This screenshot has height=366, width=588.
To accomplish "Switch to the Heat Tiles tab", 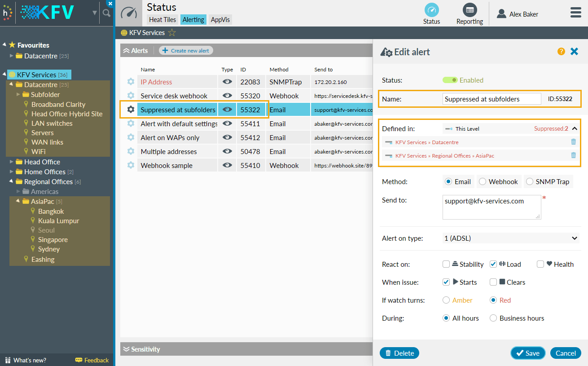I will [162, 19].
